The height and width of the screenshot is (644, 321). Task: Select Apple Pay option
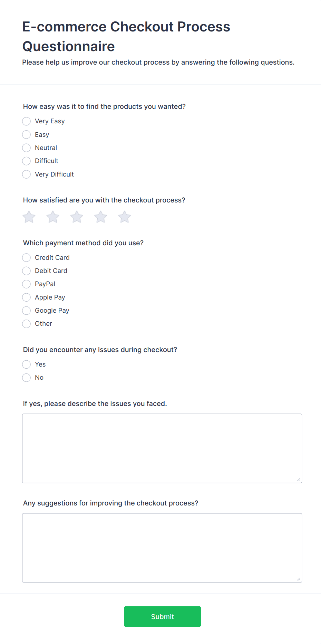coord(27,297)
